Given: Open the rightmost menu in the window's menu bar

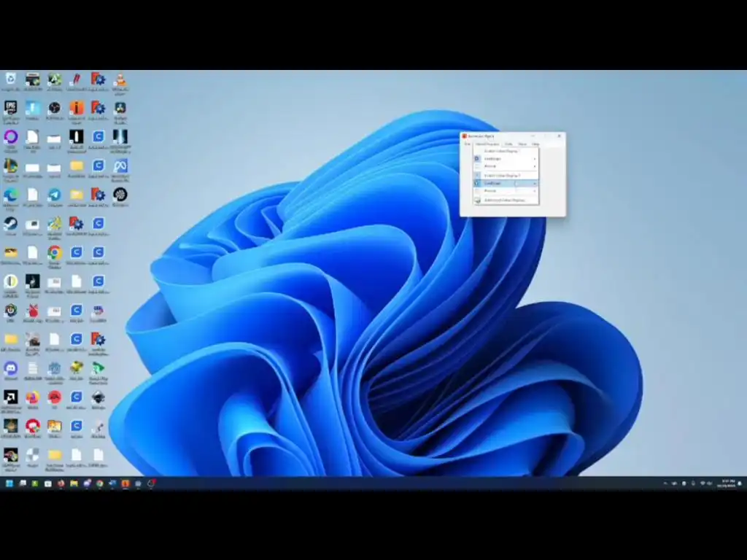Looking at the screenshot, I should [535, 144].
